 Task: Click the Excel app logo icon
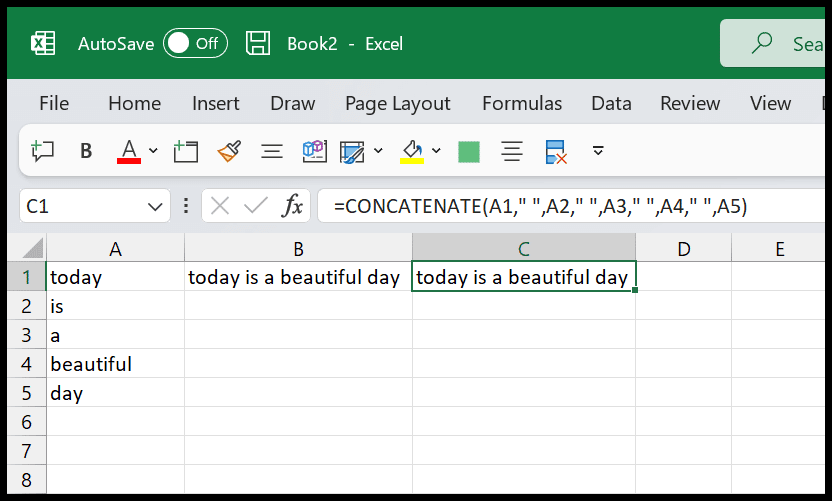pyautogui.click(x=43, y=43)
